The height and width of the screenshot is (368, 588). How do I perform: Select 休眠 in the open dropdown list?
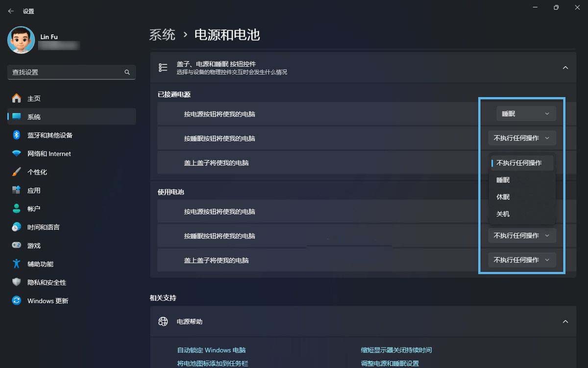pos(503,197)
